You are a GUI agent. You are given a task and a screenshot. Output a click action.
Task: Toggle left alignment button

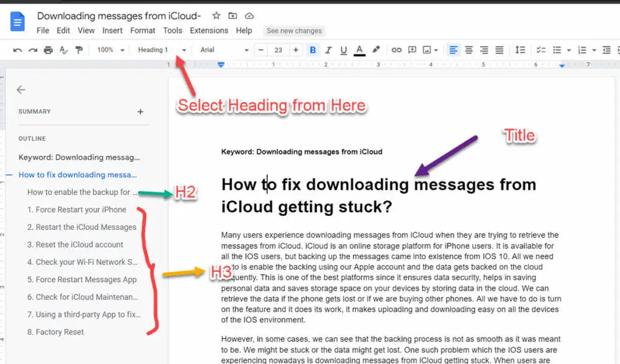coord(453,50)
